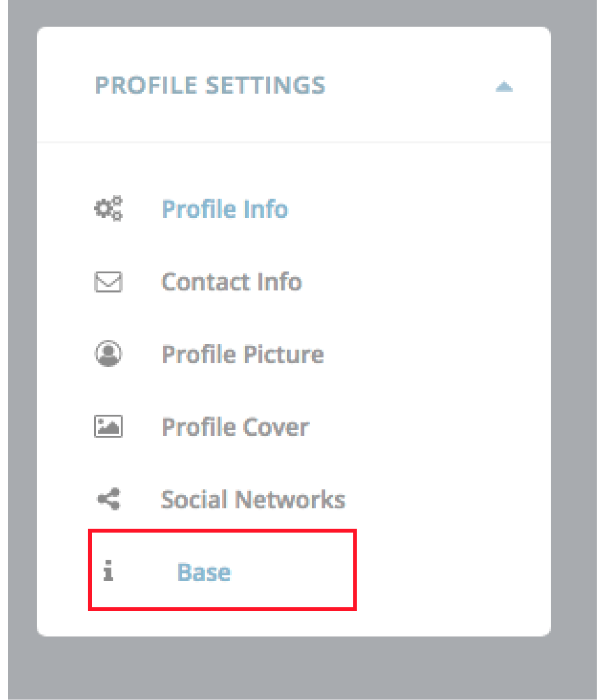Click the header bar between title and arrow
Image resolution: width=597 pixels, height=700 pixels.
(408, 85)
